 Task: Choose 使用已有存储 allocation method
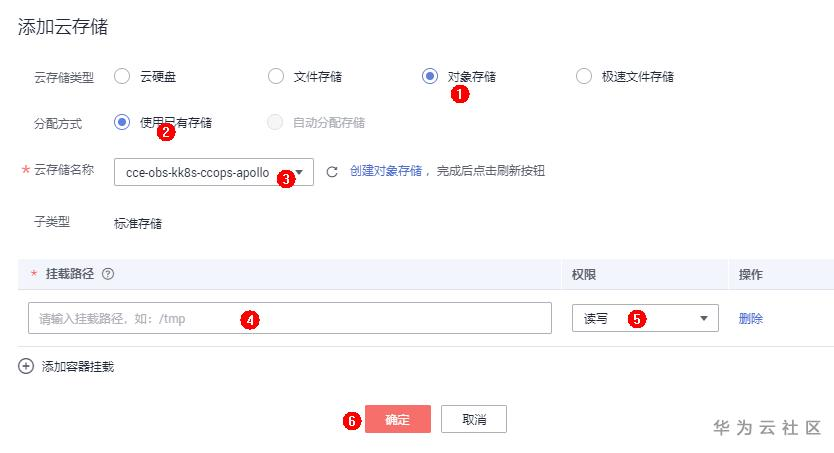pyautogui.click(x=123, y=122)
